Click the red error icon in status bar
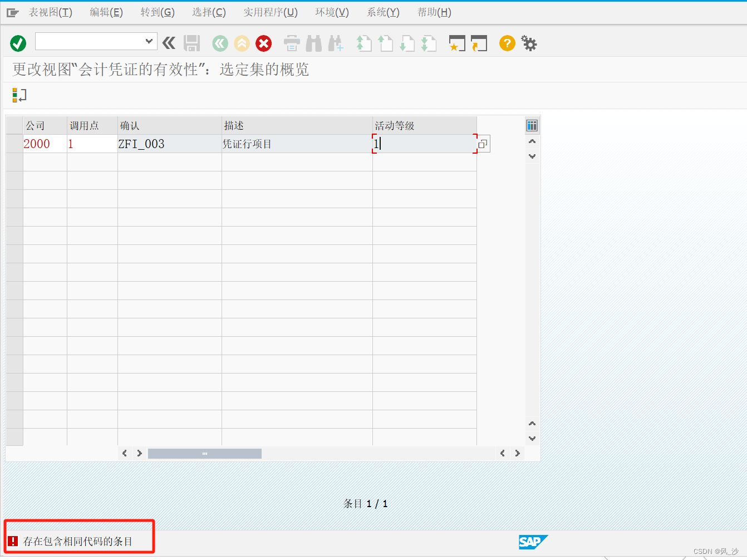The width and height of the screenshot is (747, 560). [x=13, y=541]
